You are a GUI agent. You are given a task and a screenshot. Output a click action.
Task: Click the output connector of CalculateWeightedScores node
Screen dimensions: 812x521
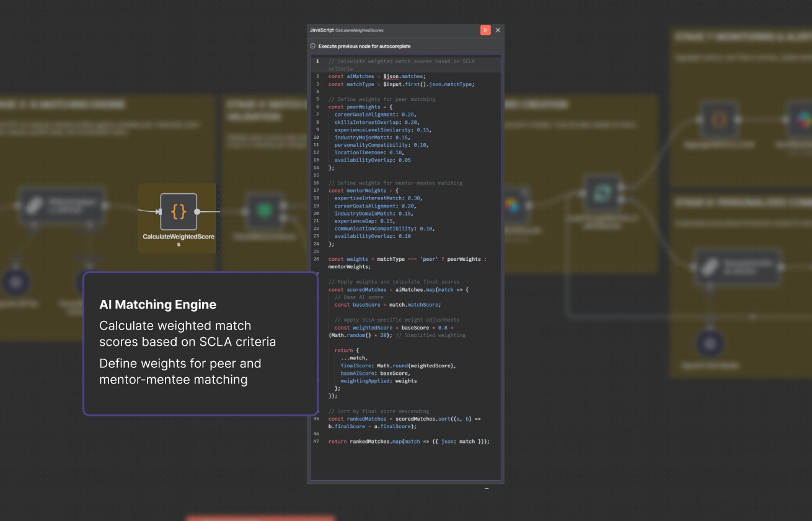[197, 212]
